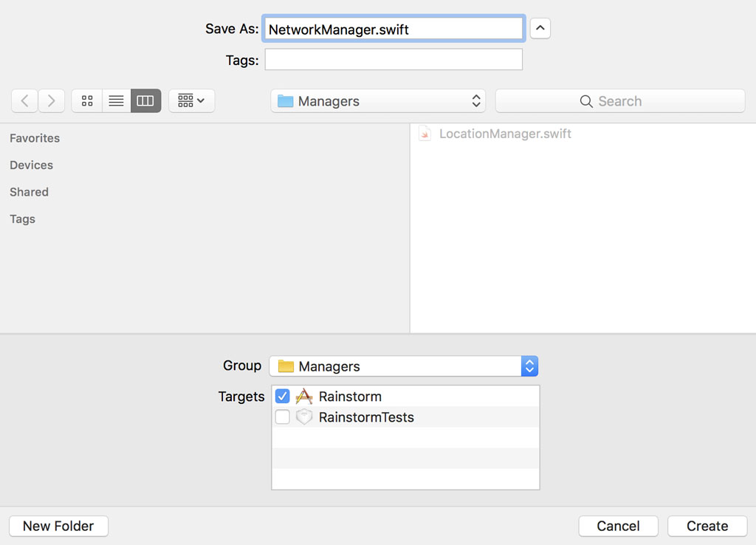This screenshot has height=545, width=756.
Task: Collapse the dialog with the chevron button
Action: click(540, 28)
